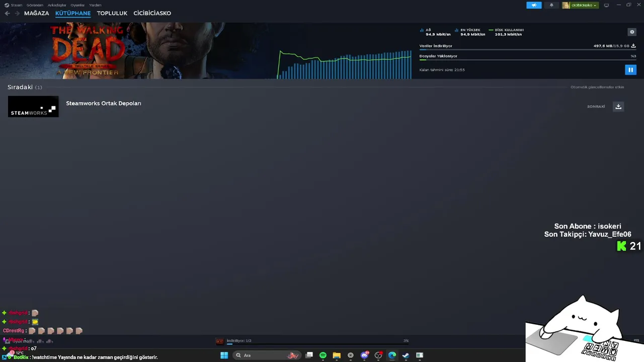The image size is (644, 362).
Task: Click the bottom download progress bar
Action: point(317,344)
